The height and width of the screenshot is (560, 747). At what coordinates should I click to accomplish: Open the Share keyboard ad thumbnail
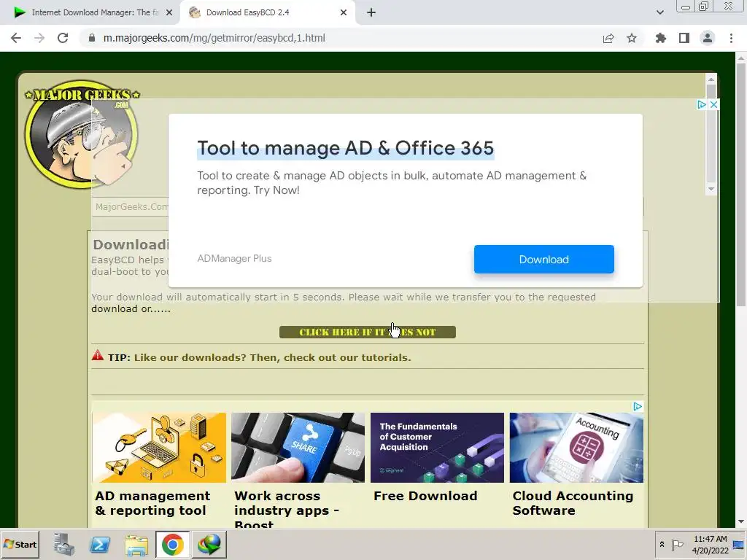(x=298, y=448)
